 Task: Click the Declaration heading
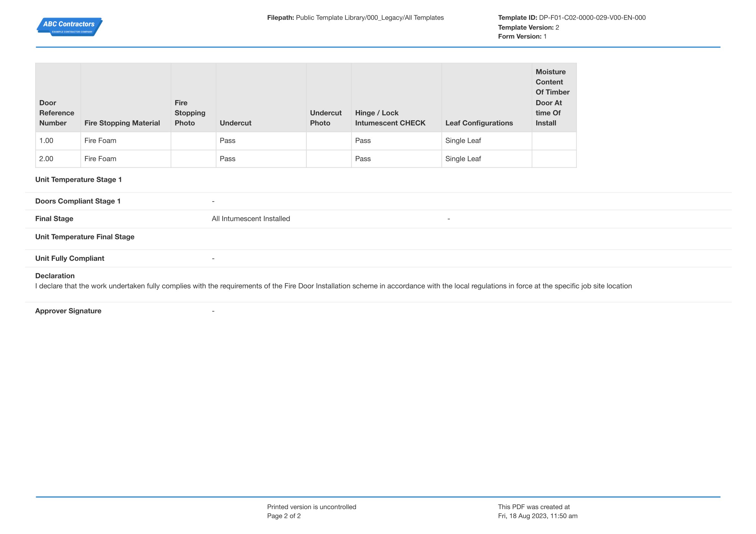coord(55,276)
